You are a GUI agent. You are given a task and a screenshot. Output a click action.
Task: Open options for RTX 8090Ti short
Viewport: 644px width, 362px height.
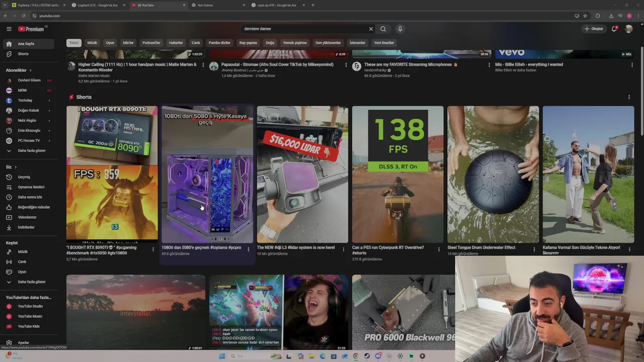click(153, 249)
